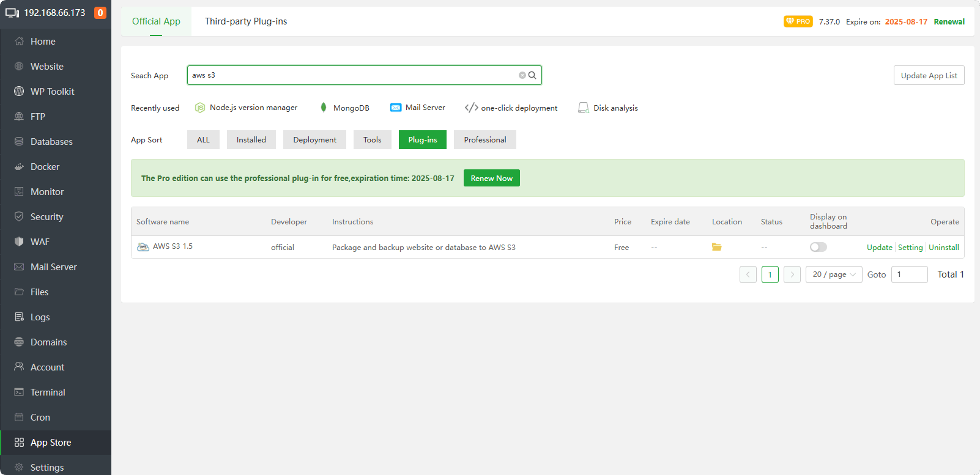This screenshot has height=475, width=980.
Task: Click the Goto page number field
Action: click(x=910, y=274)
